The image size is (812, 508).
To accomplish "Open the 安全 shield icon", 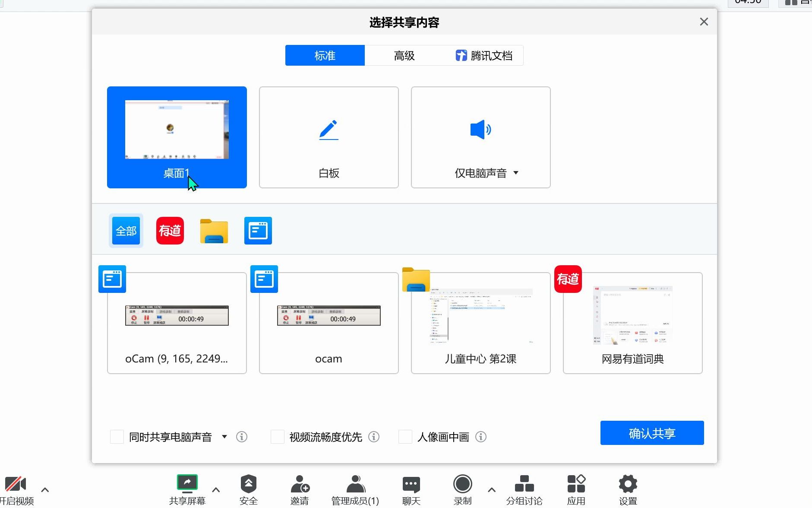I will [x=249, y=484].
